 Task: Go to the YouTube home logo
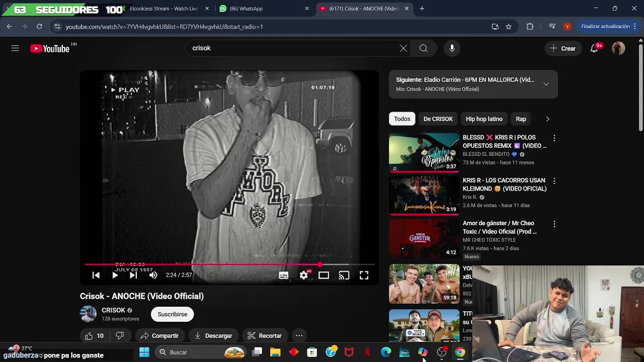50,48
